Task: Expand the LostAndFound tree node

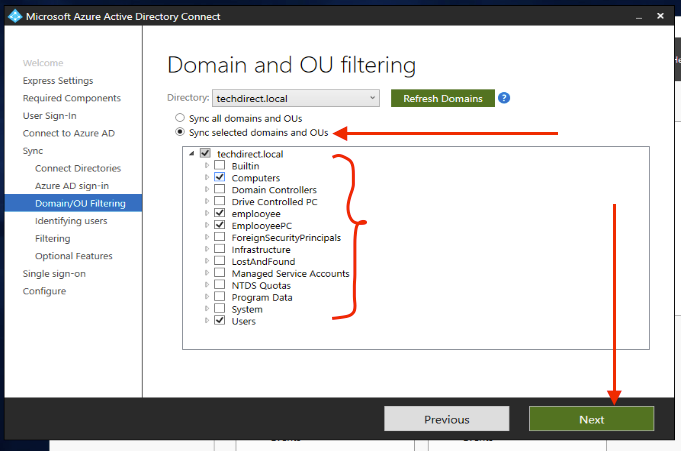Action: point(207,261)
